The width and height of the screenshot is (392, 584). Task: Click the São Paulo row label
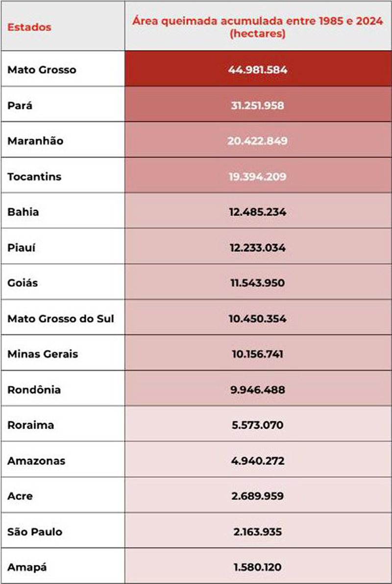click(x=35, y=532)
